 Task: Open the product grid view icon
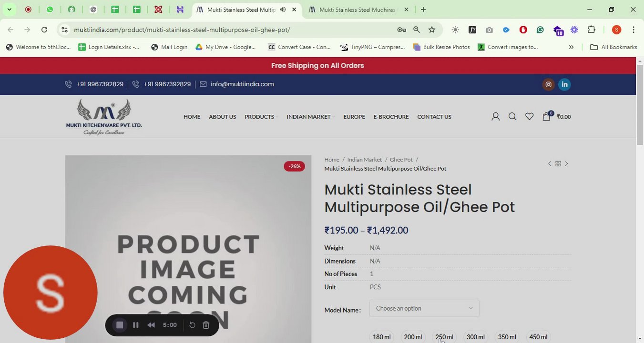pyautogui.click(x=558, y=164)
